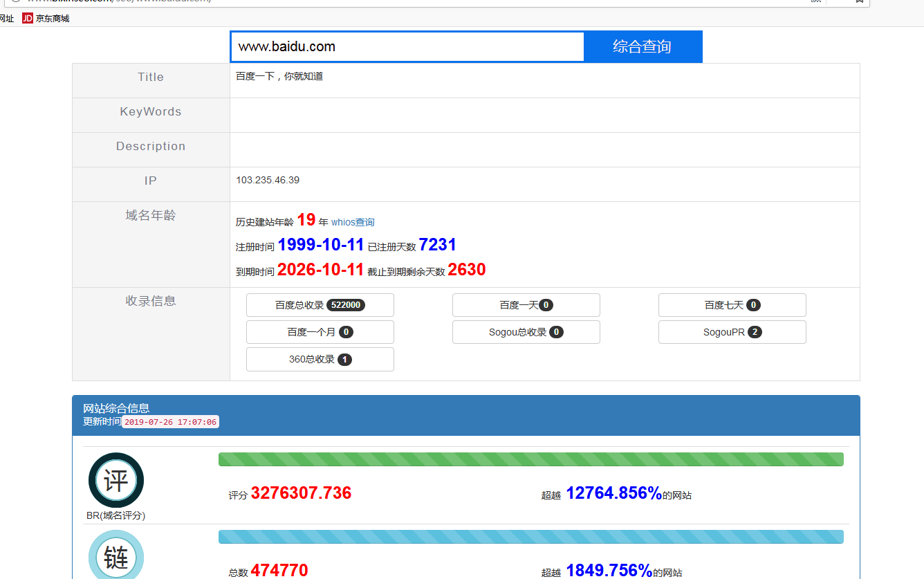
Task: Click the blue link total progress bar
Action: pyautogui.click(x=531, y=537)
